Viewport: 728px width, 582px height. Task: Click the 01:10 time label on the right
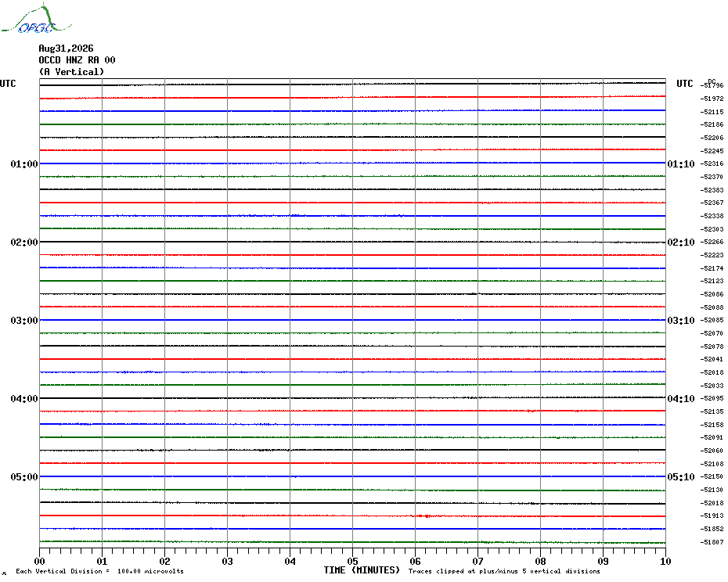(681, 163)
